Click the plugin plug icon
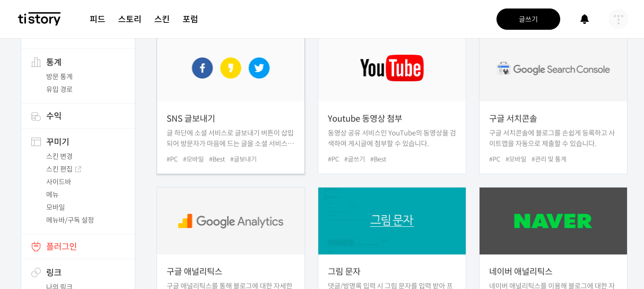The image size is (644, 289). (36, 246)
